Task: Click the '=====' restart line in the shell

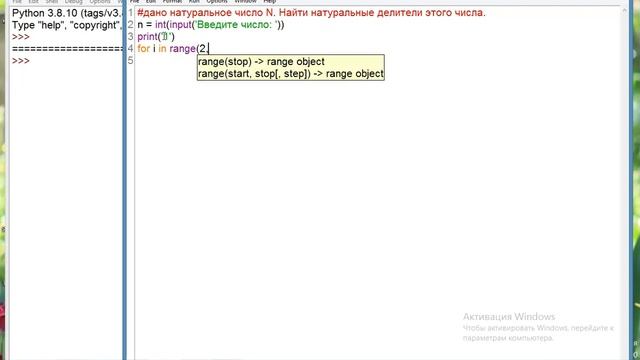Action: click(x=67, y=49)
